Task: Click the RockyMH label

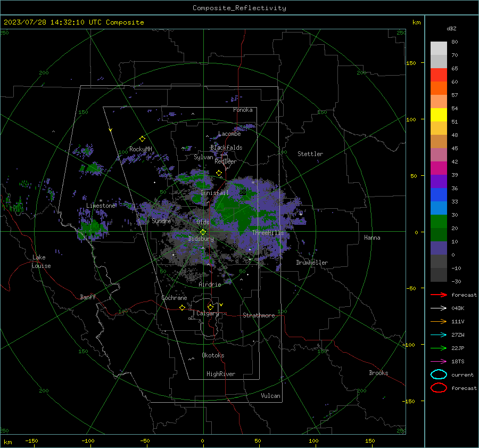Action: point(141,149)
